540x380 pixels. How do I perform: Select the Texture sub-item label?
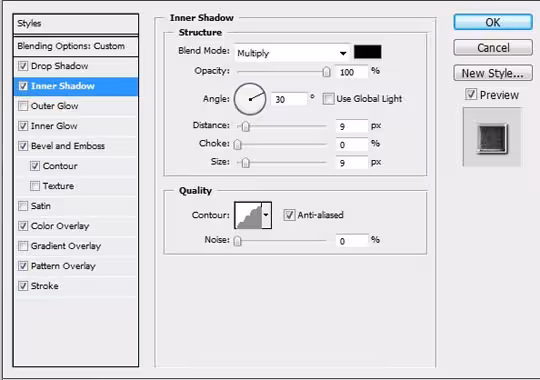[x=58, y=186]
